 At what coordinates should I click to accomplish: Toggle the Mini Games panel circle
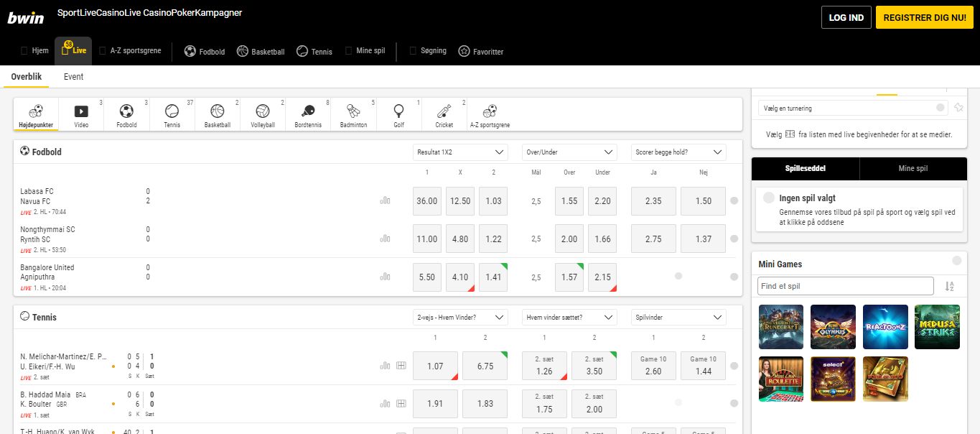[x=956, y=261]
